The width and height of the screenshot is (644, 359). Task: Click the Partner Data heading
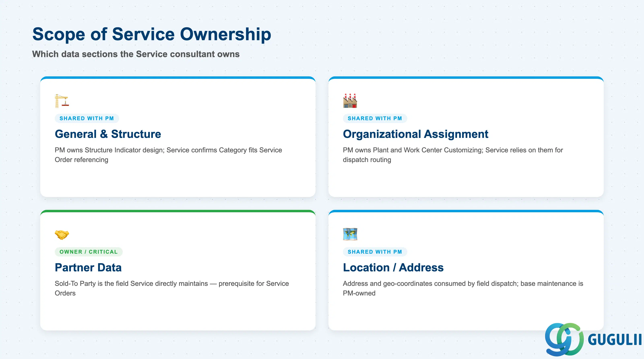(88, 267)
